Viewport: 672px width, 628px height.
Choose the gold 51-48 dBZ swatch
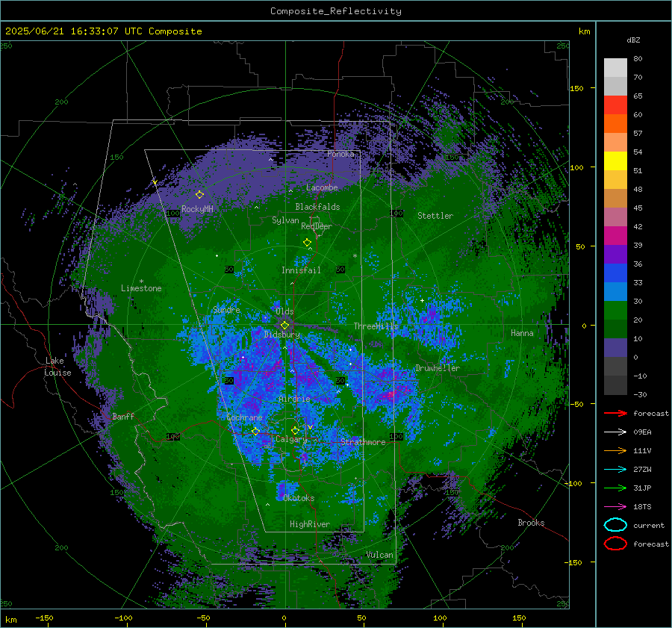coord(615,179)
